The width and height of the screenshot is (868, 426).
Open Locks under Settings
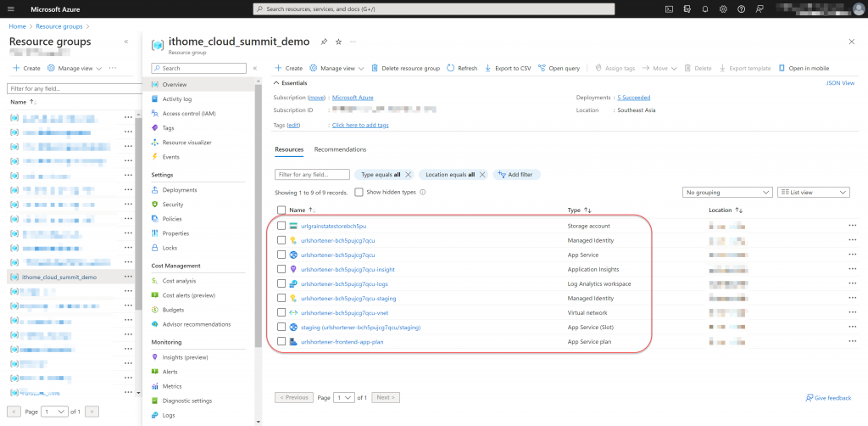[170, 248]
